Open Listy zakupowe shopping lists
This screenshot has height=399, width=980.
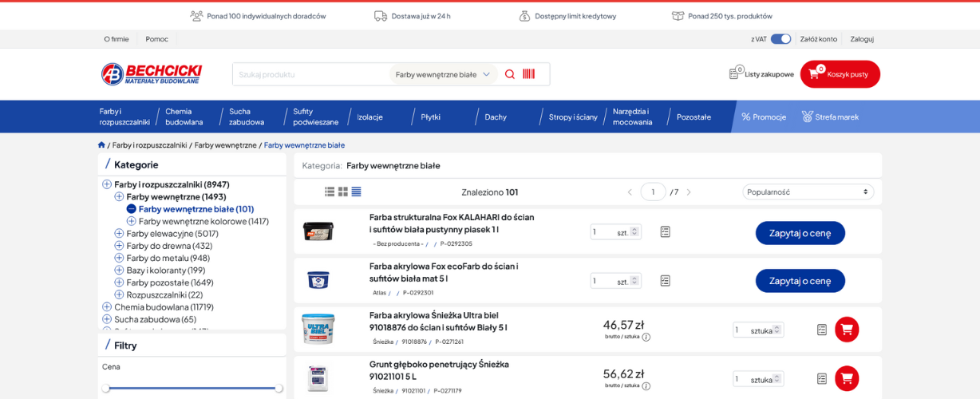(x=761, y=74)
